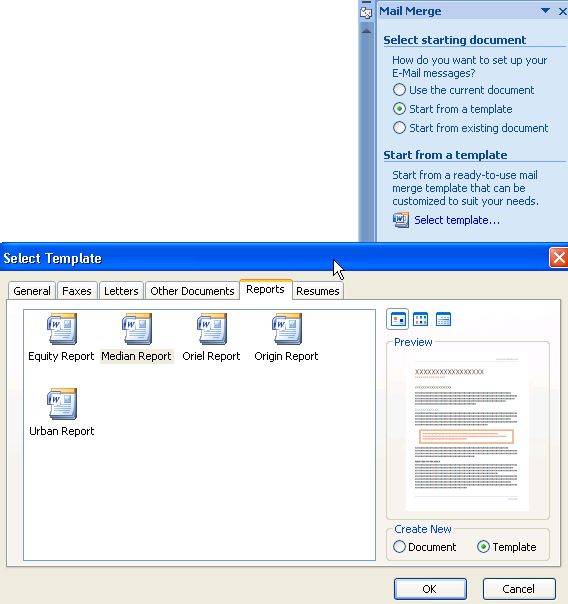Viewport: 568px width, 604px height.
Task: Switch to Large Icons view
Action: point(397,319)
